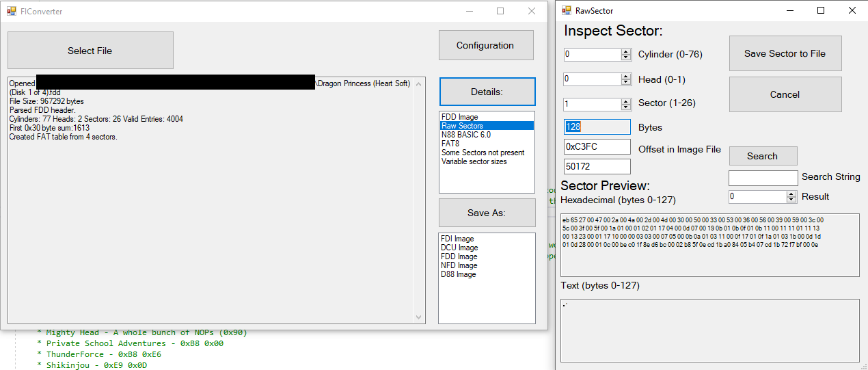Increase the Cylinder value with up arrow
868x370 pixels.
click(x=626, y=51)
